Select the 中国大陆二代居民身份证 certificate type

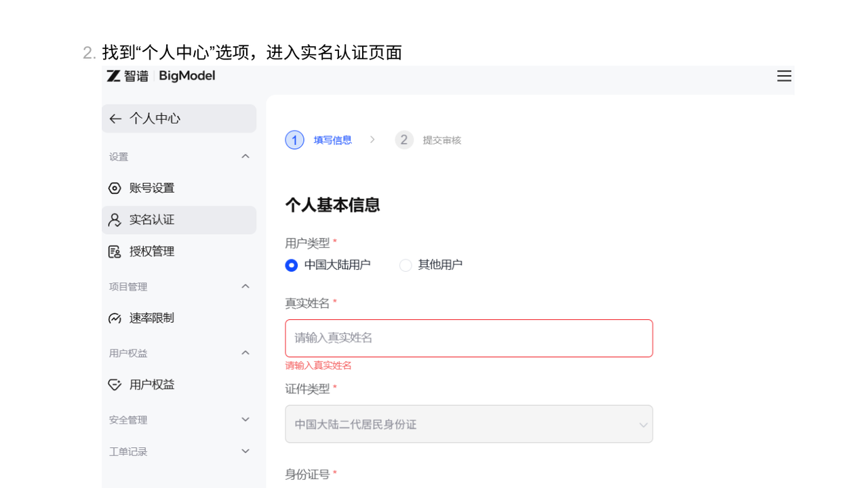pos(469,424)
